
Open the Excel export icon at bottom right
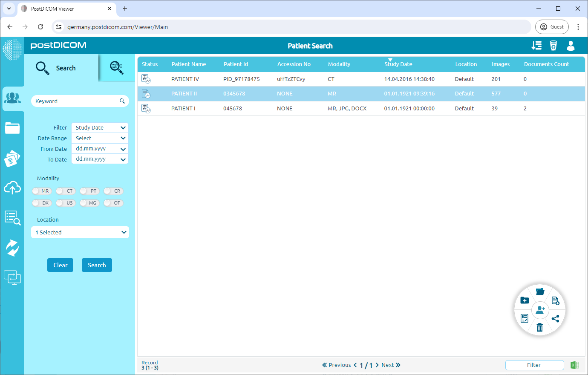[575, 365]
